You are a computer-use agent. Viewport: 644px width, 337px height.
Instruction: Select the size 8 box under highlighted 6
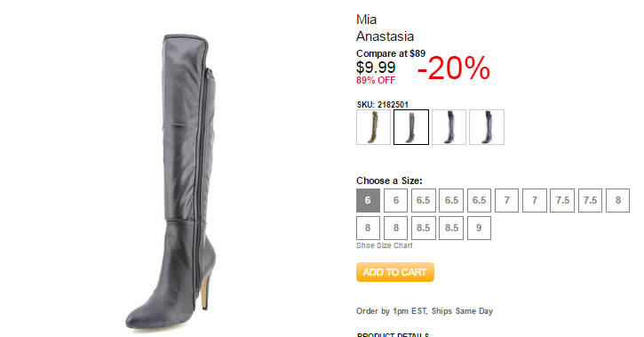368,229
